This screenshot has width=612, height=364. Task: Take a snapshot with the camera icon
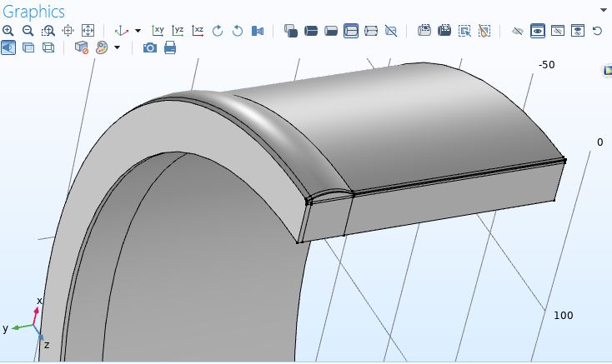(x=150, y=47)
